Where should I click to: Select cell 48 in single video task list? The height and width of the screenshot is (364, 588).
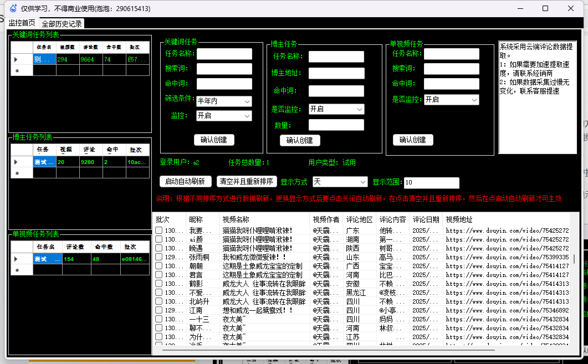106,259
